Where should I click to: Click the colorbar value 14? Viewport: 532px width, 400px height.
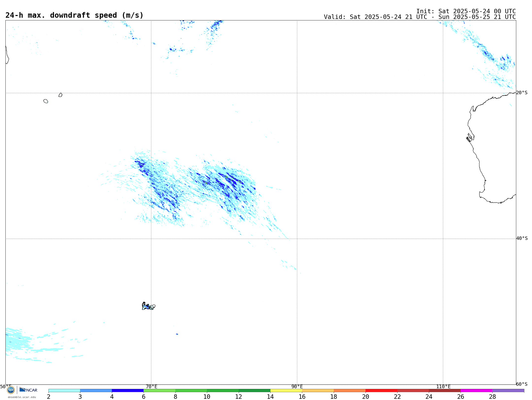[x=270, y=397]
